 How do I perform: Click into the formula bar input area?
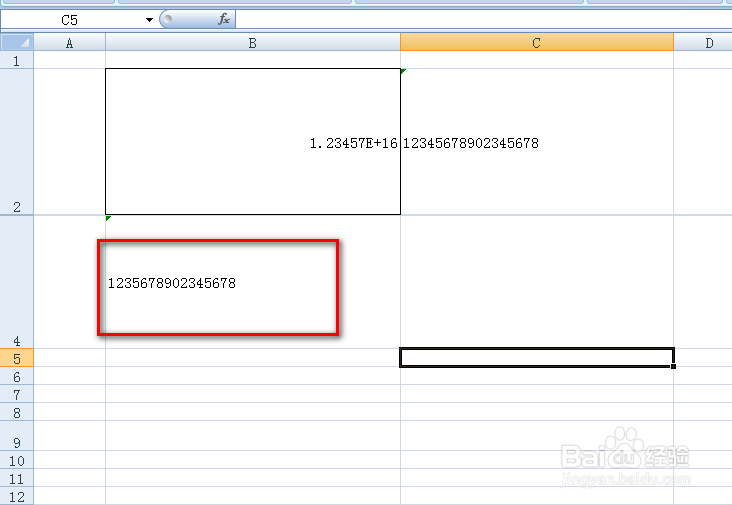tap(483, 20)
